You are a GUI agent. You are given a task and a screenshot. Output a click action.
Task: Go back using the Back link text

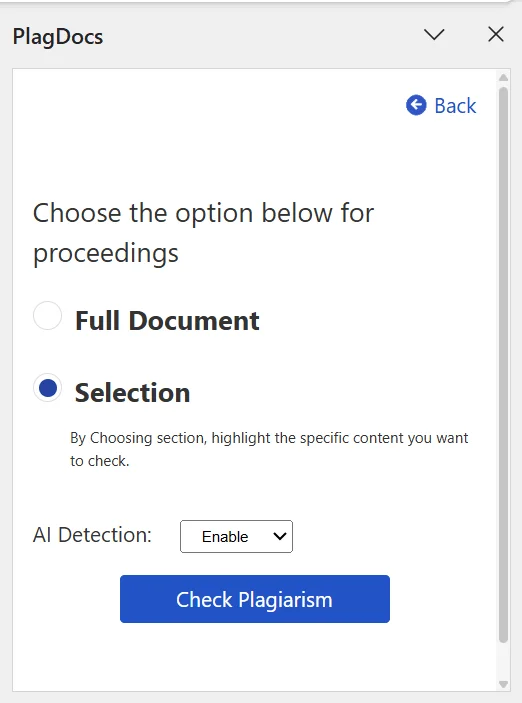click(455, 106)
